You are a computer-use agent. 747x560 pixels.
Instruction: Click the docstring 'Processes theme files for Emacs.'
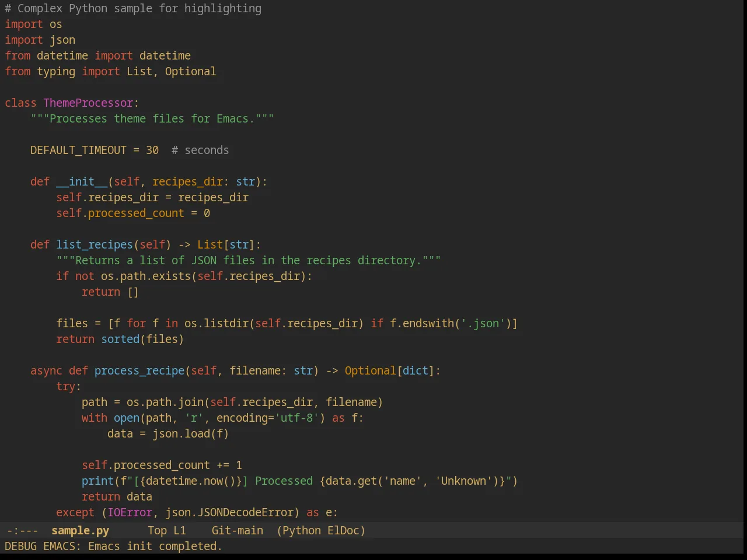point(152,119)
